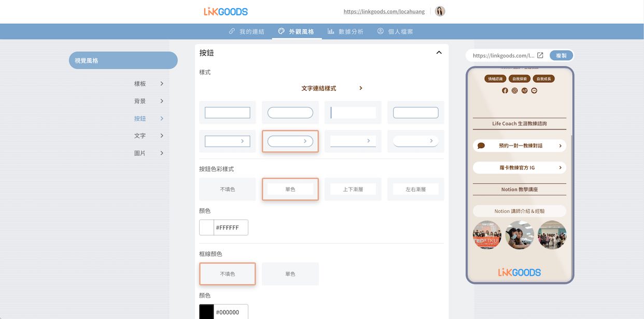Choose 上下漸層 button color style
Viewport: 644px width, 319px height.
pyautogui.click(x=353, y=189)
